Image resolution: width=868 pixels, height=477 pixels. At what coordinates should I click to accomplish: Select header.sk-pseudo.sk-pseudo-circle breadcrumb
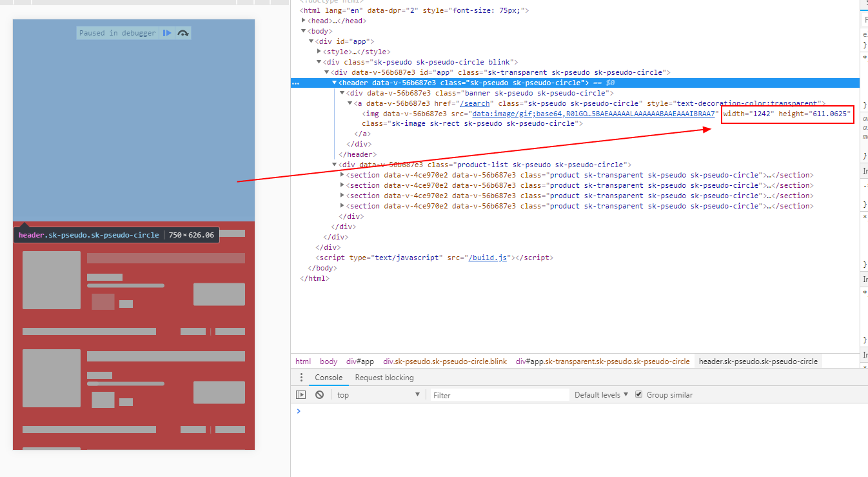(758, 361)
